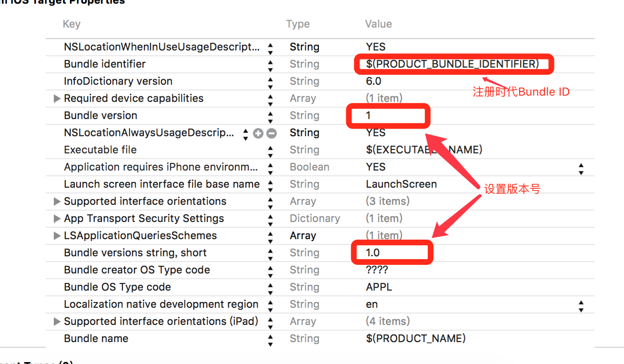
Task: Expand App Transport Security Settings dictionary
Action: (57, 219)
